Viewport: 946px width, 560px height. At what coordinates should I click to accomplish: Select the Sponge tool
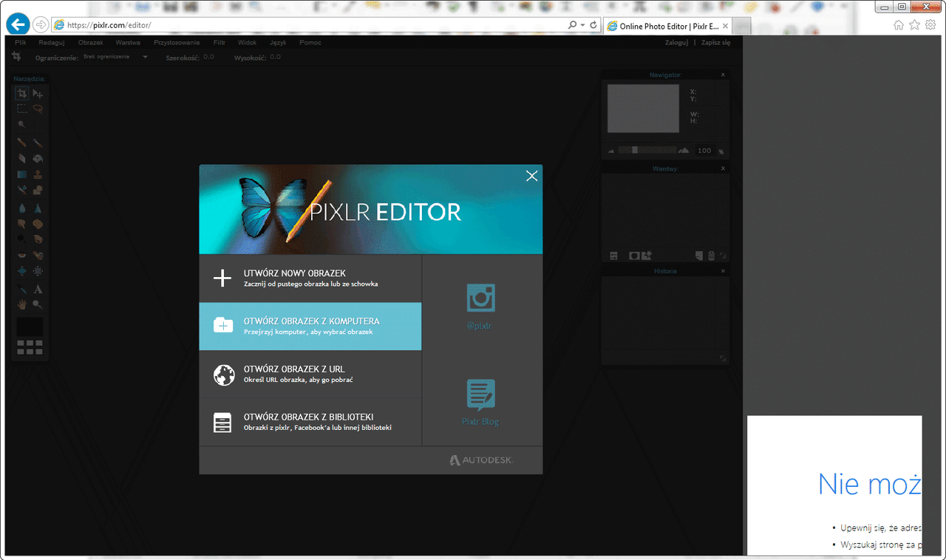point(38,224)
